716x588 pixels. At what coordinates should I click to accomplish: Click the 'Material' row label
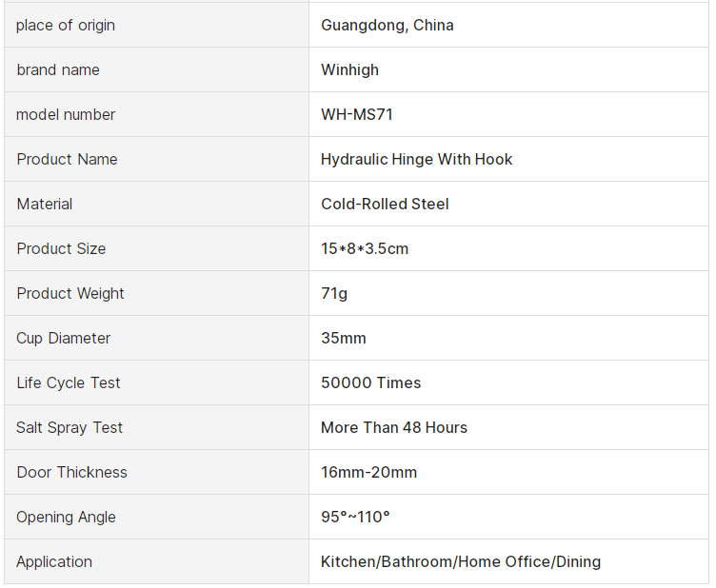point(45,204)
